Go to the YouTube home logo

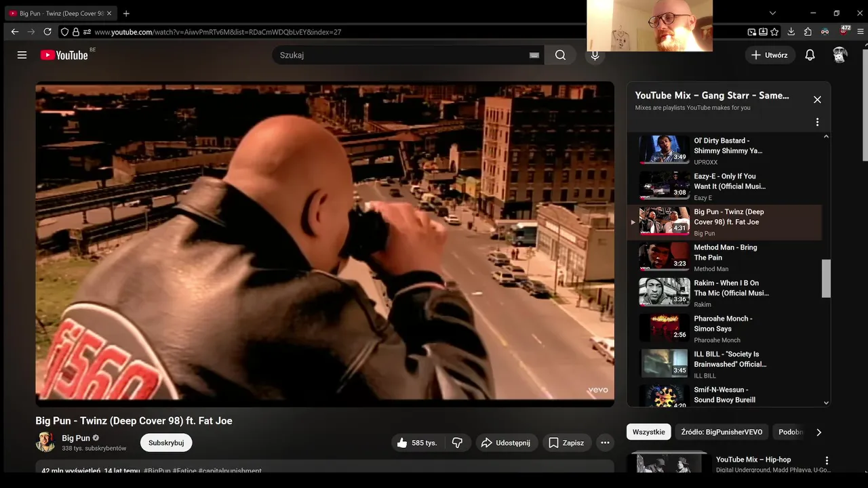[x=64, y=55]
